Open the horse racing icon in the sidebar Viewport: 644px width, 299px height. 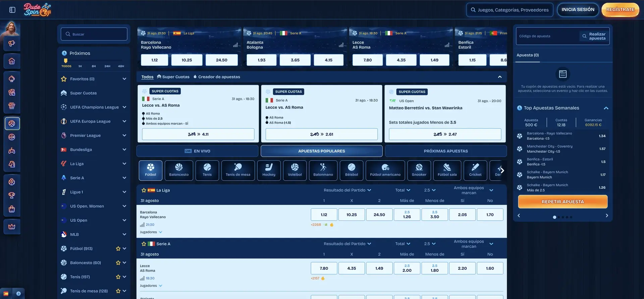pos(12,164)
